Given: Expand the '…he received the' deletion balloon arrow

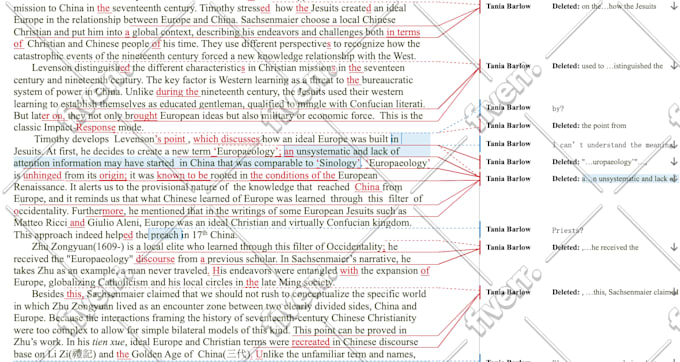Looking at the screenshot, I should click(x=673, y=248).
